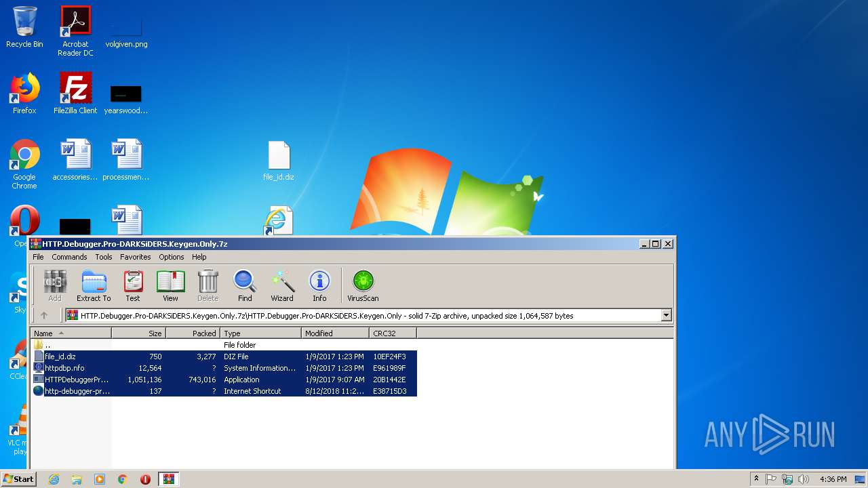Click the volgiven.png desktop file

126,31
